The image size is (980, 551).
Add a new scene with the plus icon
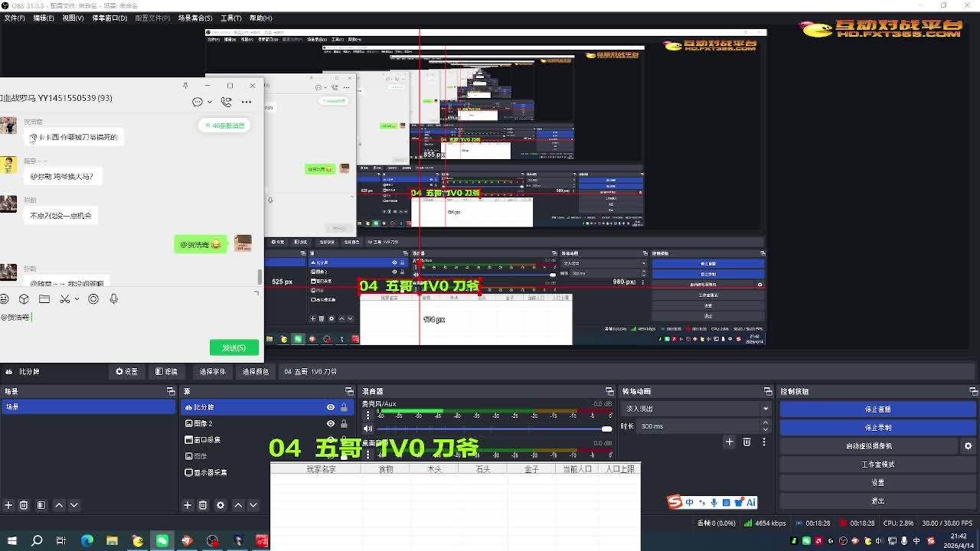[x=8, y=505]
